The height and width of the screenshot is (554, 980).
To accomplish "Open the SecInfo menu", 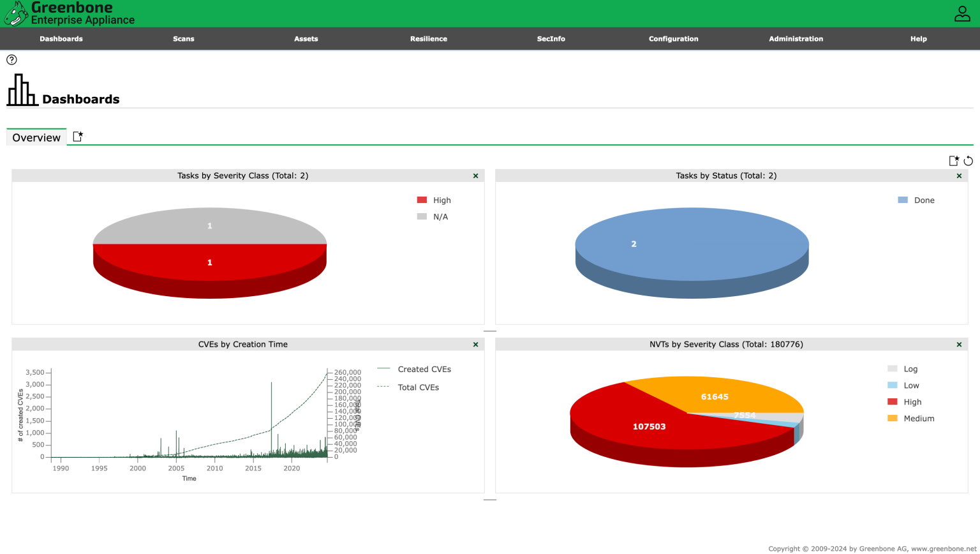I will (551, 38).
